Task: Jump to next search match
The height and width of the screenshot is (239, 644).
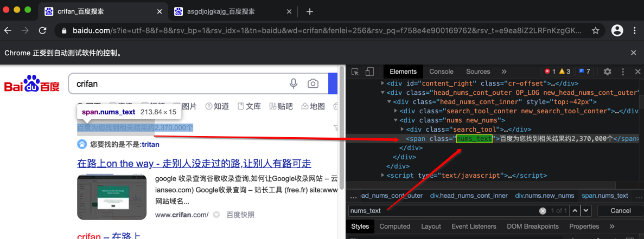Action: pyautogui.click(x=586, y=211)
